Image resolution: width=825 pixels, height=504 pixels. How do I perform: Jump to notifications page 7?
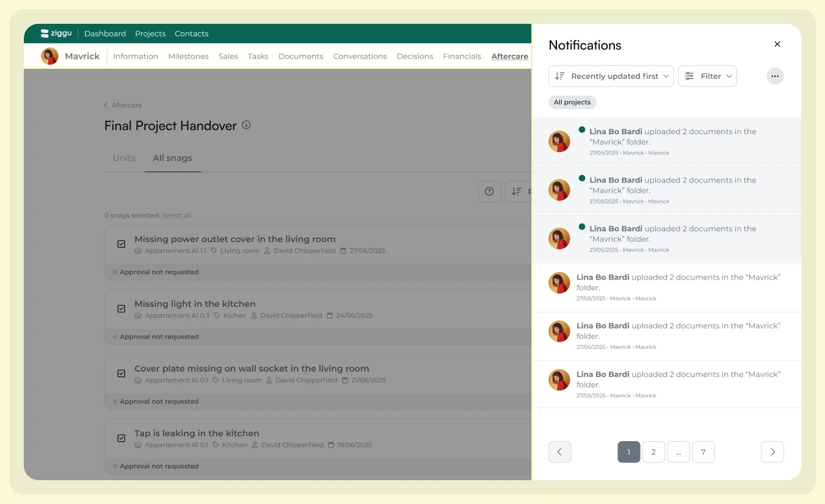pos(703,452)
